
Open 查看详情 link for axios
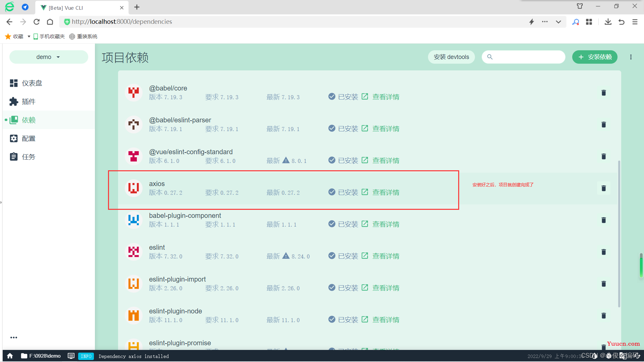pos(386,192)
